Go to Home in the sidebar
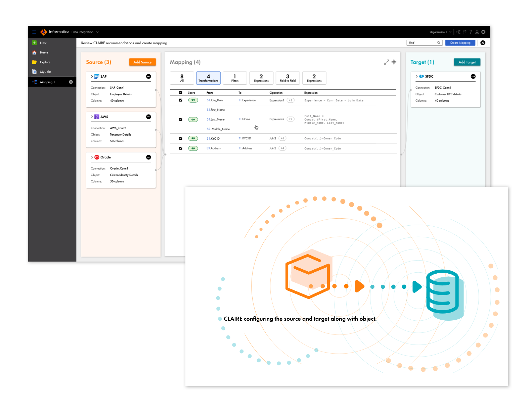 pyautogui.click(x=44, y=52)
